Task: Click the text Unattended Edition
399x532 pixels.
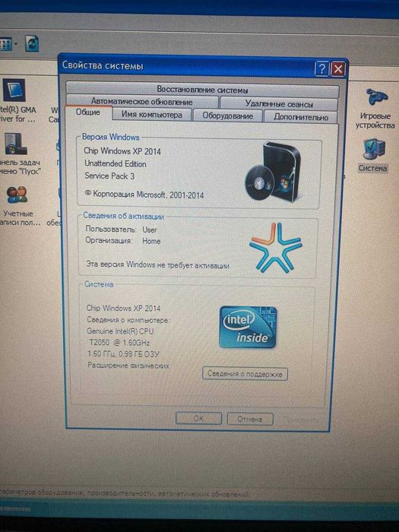Action: pyautogui.click(x=116, y=163)
